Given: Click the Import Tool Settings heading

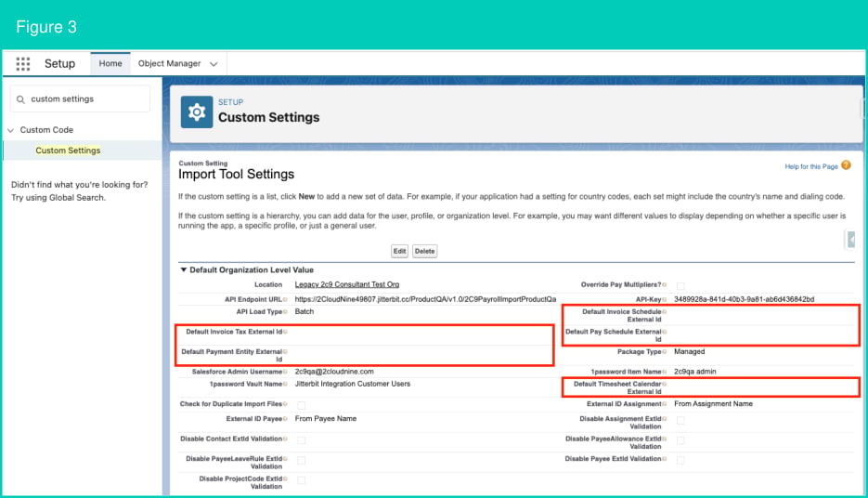Looking at the screenshot, I should point(237,175).
